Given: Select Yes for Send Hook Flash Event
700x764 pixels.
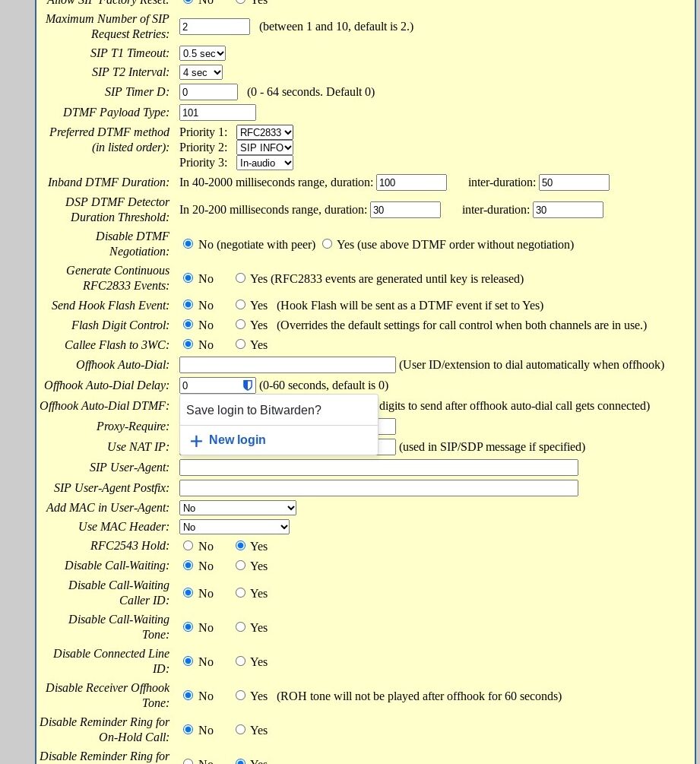Looking at the screenshot, I should [x=240, y=305].
